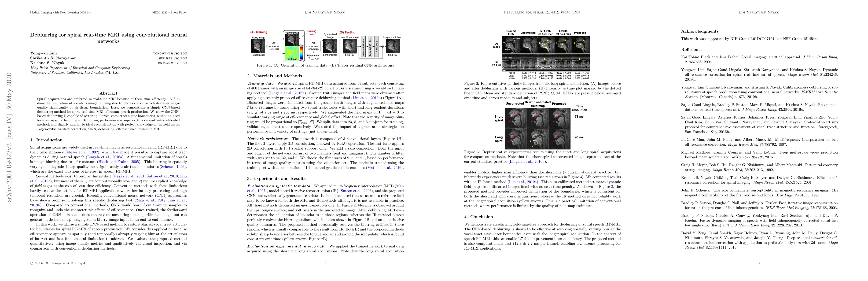The width and height of the screenshot is (868, 281).
Task: Click the Mathieu et al., 2016 citation
Action: (x=385, y=168)
